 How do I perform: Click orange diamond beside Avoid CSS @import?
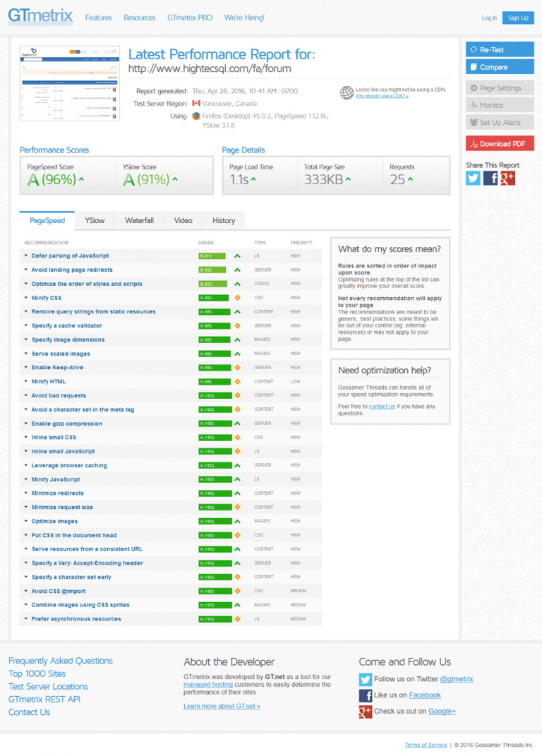[x=237, y=591]
